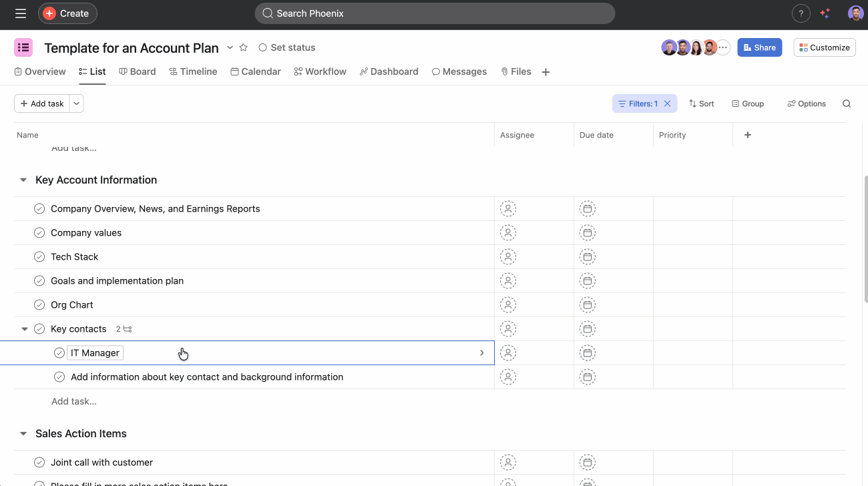Open the Customize button
Image resolution: width=868 pixels, height=486 pixels.
(824, 47)
